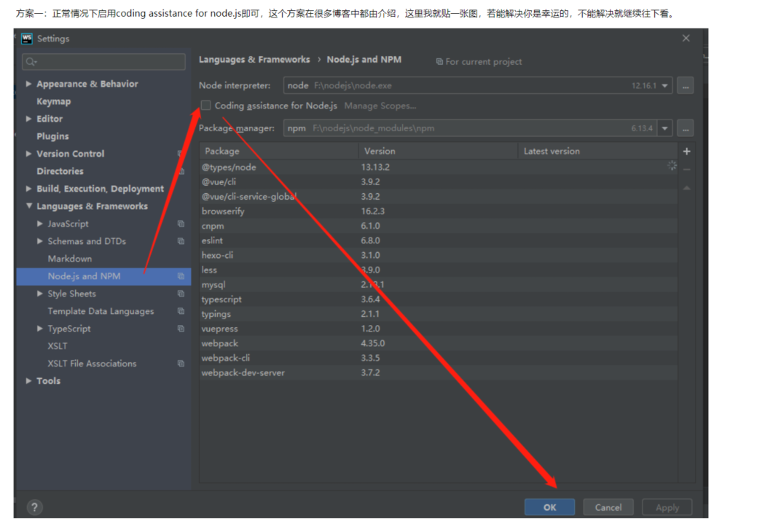The image size is (757, 532).
Task: Select XSLT in the settings tree
Action: [x=58, y=345]
